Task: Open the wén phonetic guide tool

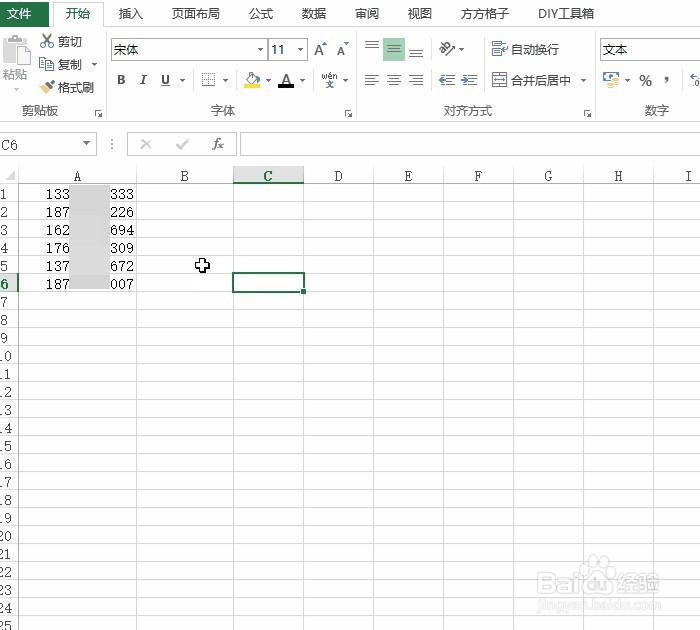Action: 329,80
